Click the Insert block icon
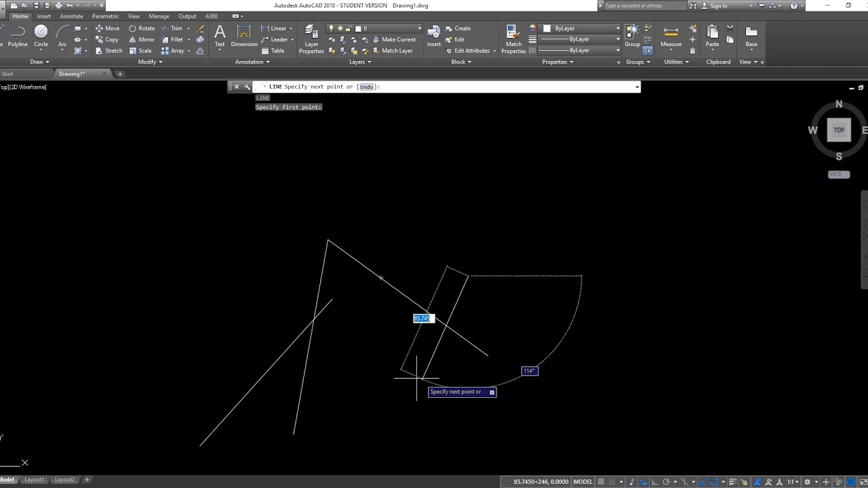Screen dimensions: 868x488 tap(434, 37)
